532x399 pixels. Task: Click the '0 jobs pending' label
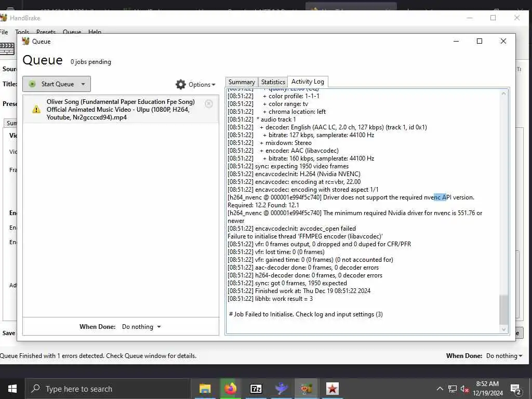point(90,62)
